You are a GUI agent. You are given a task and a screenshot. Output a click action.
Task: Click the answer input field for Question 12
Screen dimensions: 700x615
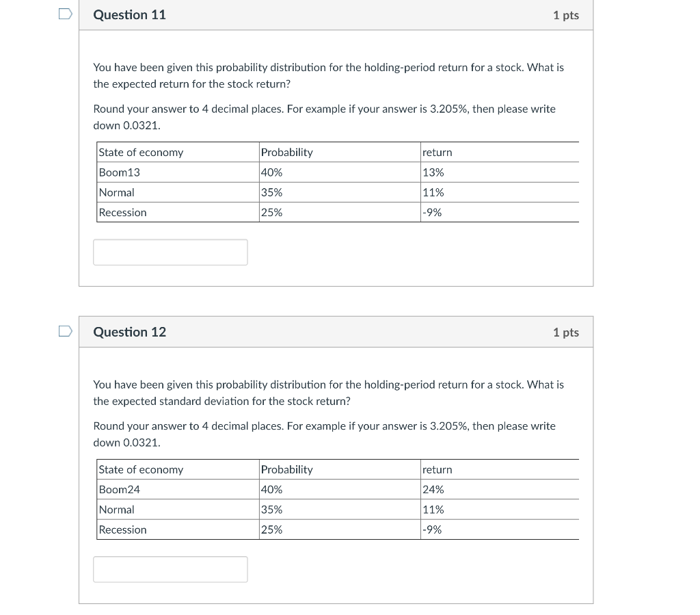tap(170, 568)
